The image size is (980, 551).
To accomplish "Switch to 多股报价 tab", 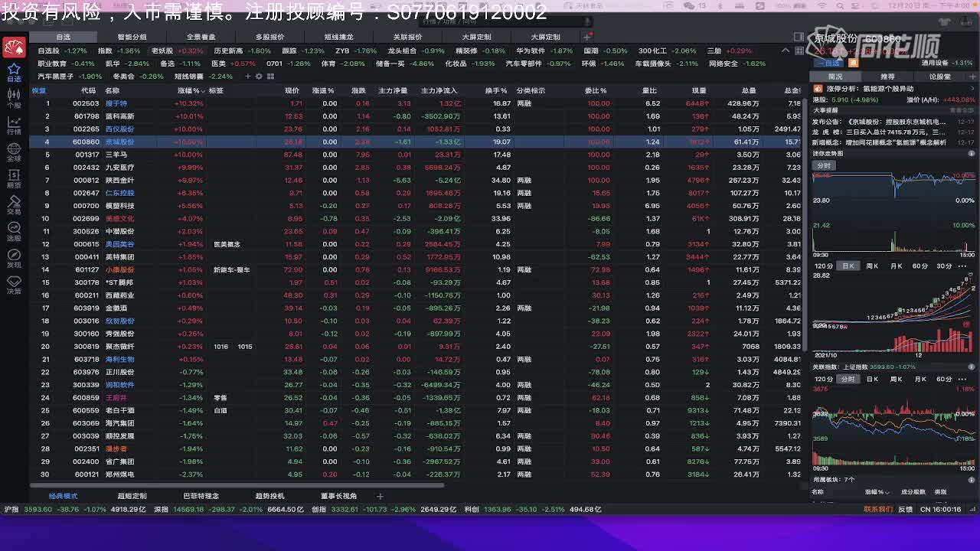I will tap(269, 37).
